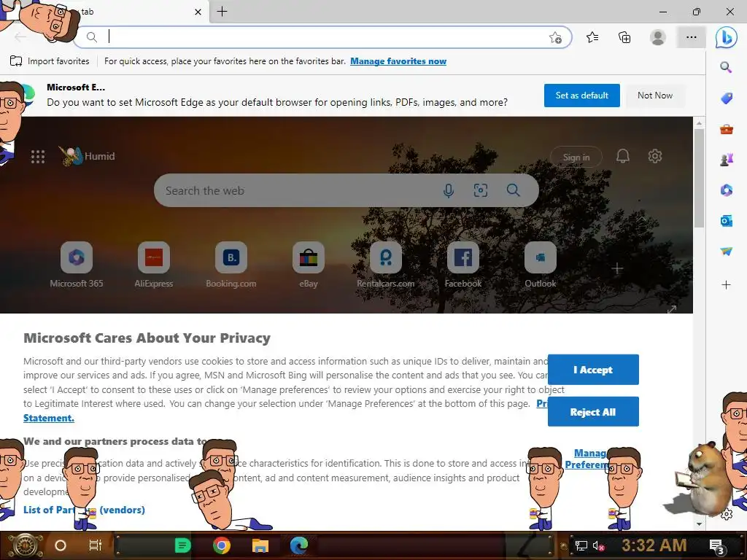747x560 pixels.
Task: Focus the browser address bar
Action: point(324,37)
